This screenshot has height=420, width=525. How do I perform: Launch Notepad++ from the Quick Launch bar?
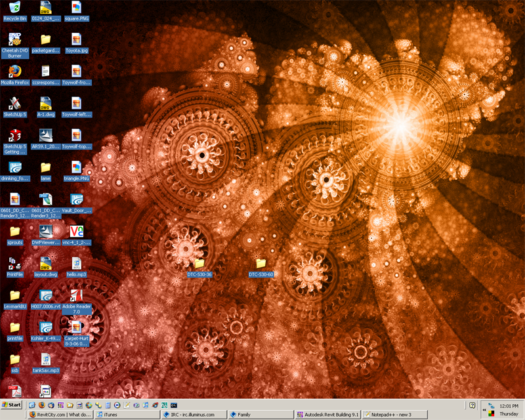point(127,406)
